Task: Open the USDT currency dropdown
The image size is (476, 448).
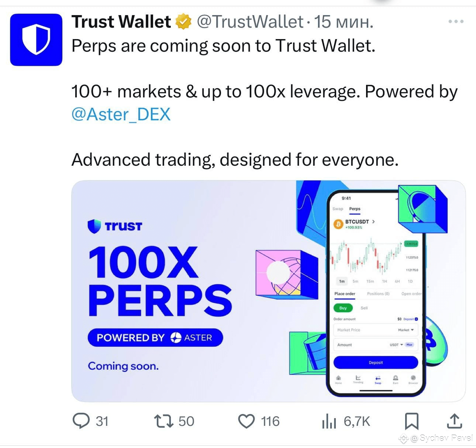Action: 396,345
